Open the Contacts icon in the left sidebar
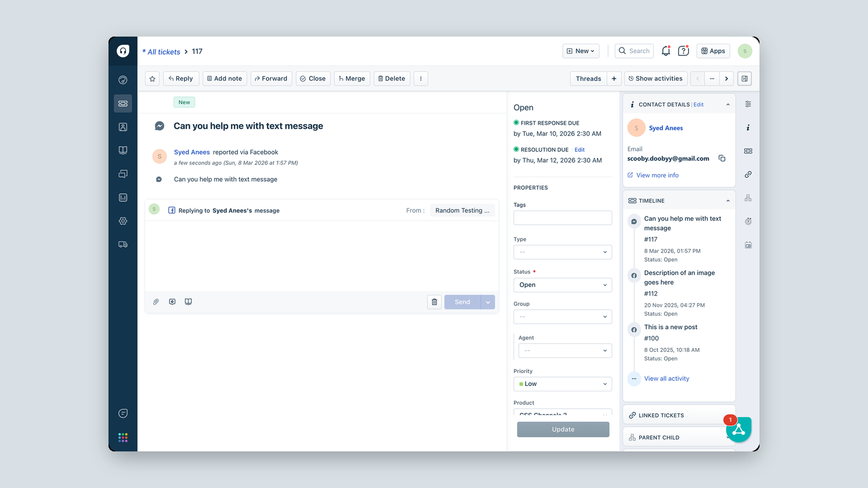868x488 pixels. coord(123,127)
